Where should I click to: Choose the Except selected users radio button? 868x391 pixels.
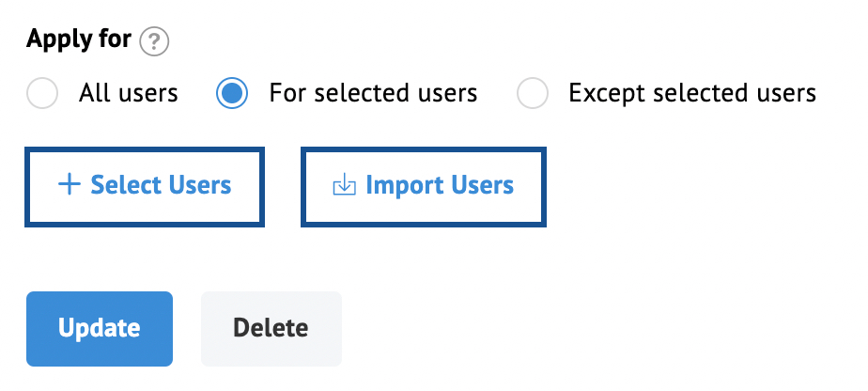click(x=533, y=93)
